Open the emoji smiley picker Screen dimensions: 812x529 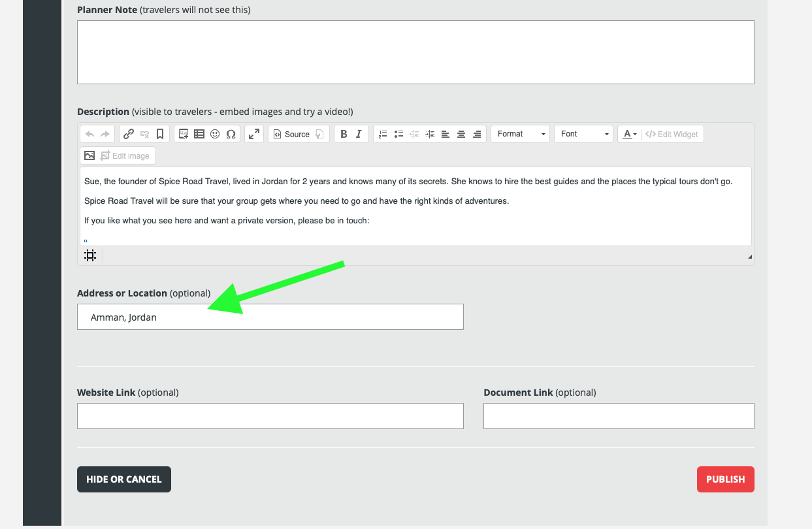[215, 134]
